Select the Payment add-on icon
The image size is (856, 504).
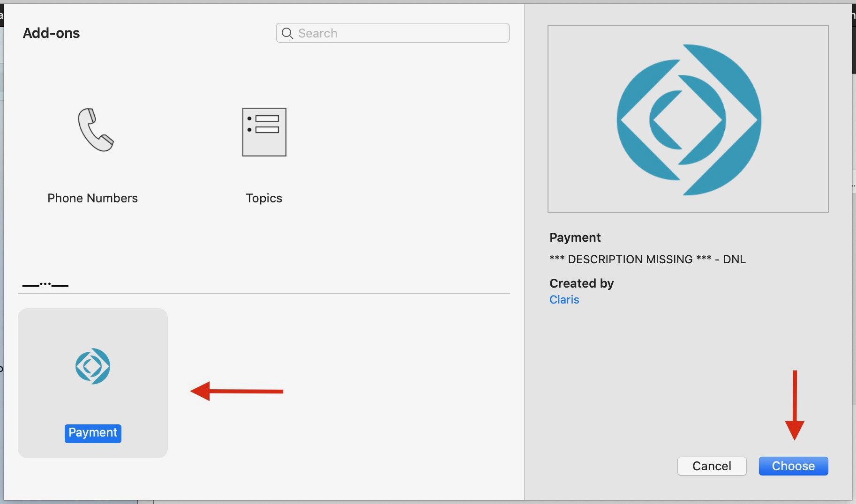(x=93, y=366)
